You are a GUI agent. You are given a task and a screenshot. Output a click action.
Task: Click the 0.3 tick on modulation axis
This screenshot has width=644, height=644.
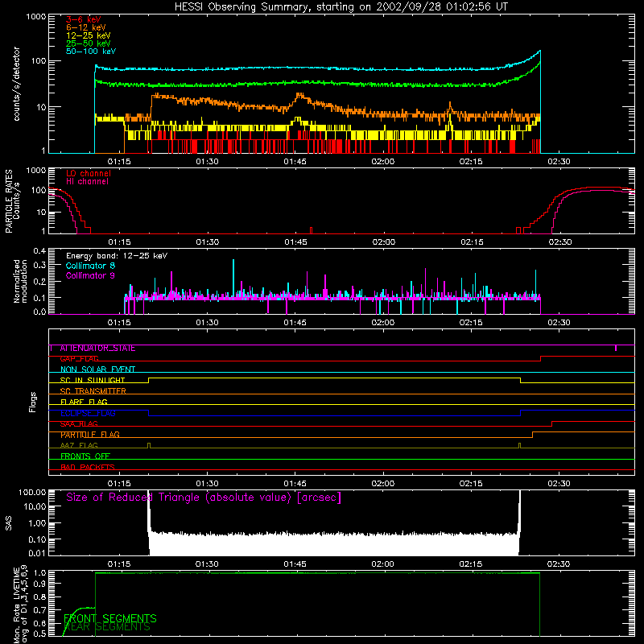point(39,266)
